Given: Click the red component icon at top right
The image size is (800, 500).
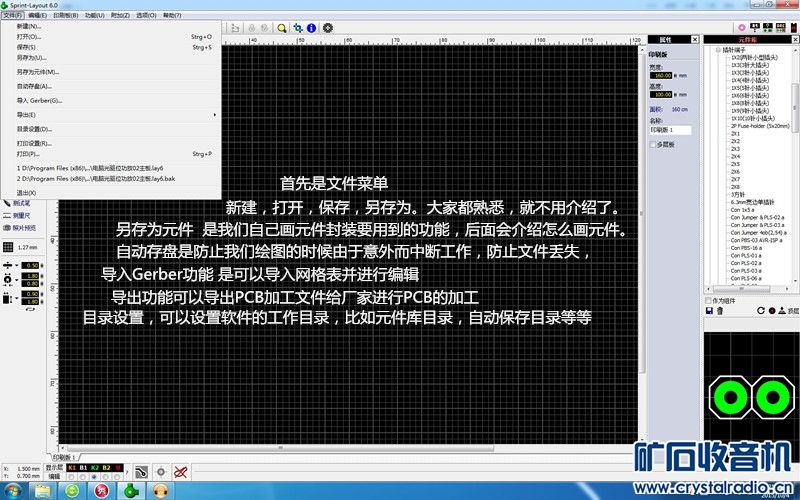Looking at the screenshot, I should (x=794, y=28).
